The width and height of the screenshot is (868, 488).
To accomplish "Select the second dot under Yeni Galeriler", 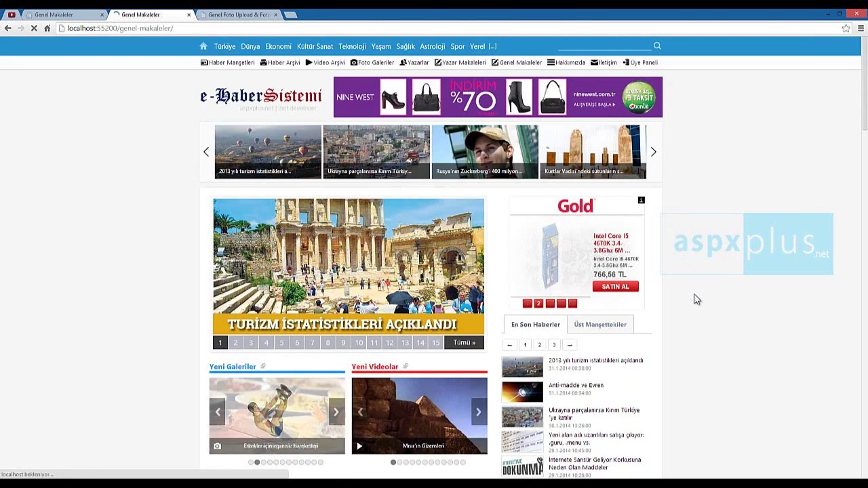I will click(257, 462).
